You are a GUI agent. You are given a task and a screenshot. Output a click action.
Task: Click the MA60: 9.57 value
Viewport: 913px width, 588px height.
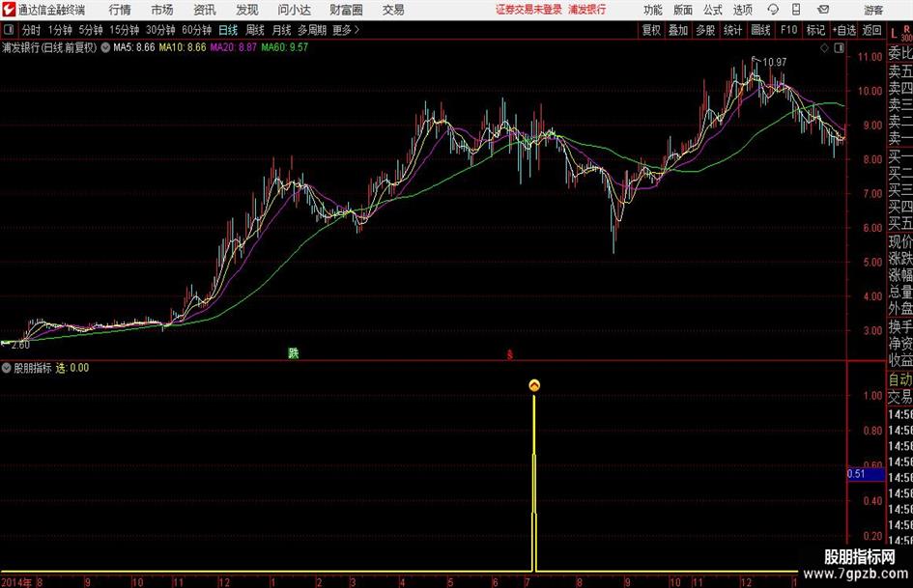[x=285, y=47]
